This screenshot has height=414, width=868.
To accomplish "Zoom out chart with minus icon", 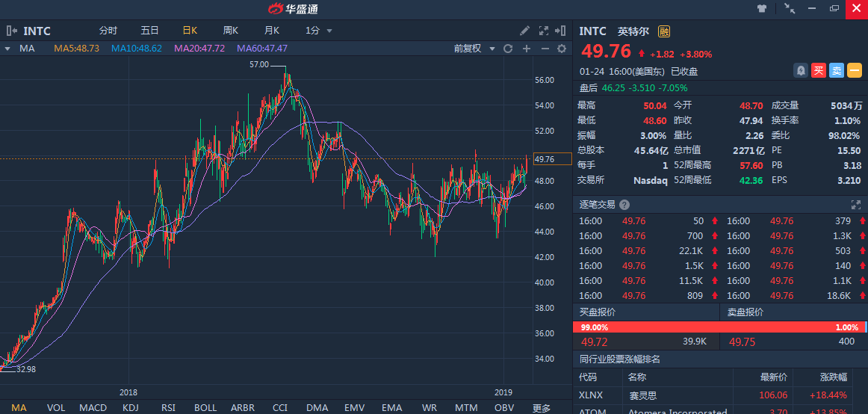I will click(544, 49).
